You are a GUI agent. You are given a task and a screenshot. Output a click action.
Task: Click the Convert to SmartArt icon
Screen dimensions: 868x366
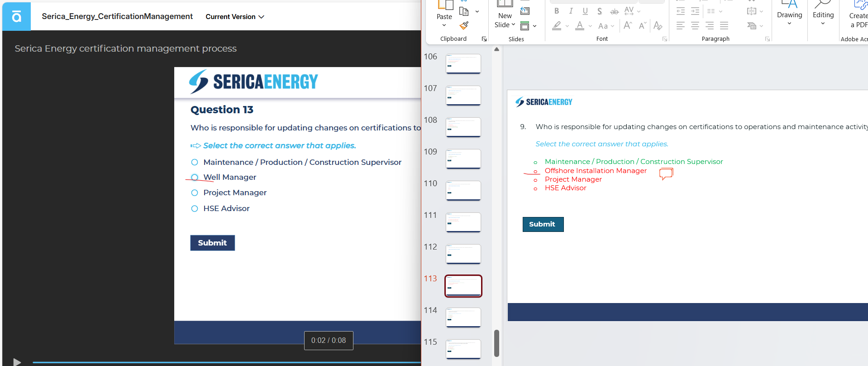coord(752,26)
